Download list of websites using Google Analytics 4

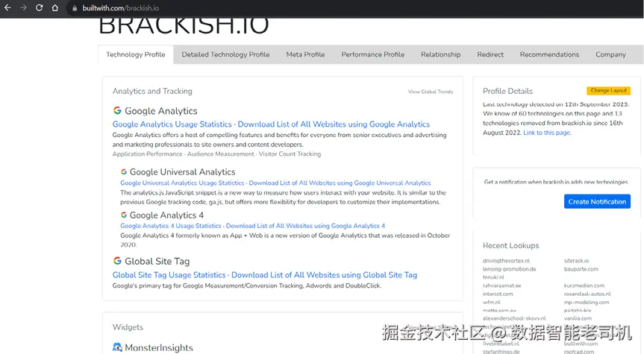pyautogui.click(x=305, y=226)
